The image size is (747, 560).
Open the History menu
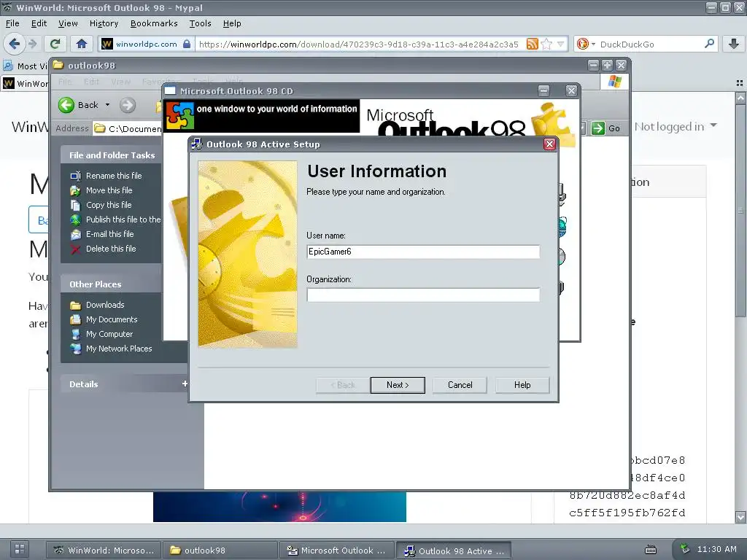point(104,23)
